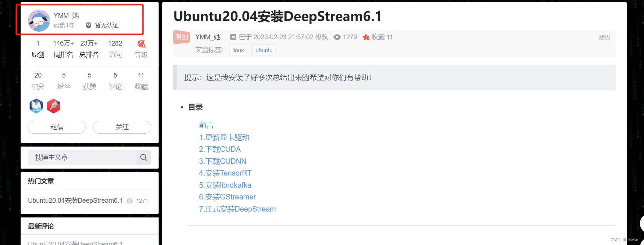Image resolution: width=644 pixels, height=245 pixels.
Task: Open YMM_她 profile avatar
Action: pyautogui.click(x=39, y=21)
